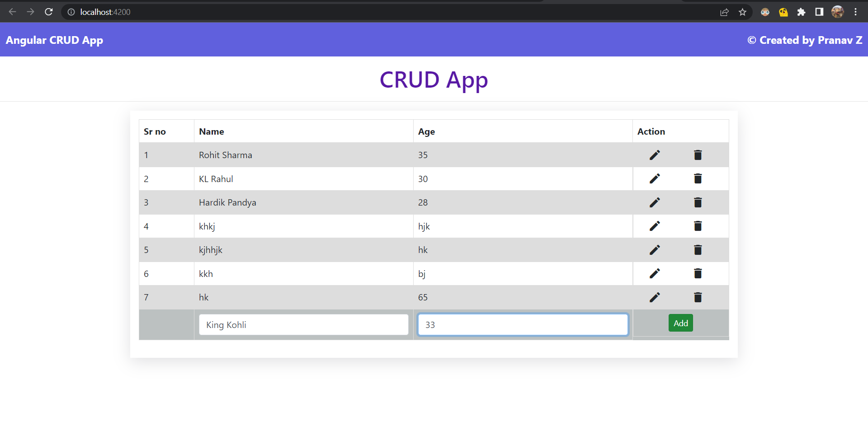Delete row 7 with age 65
The height and width of the screenshot is (445, 868).
pos(698,297)
